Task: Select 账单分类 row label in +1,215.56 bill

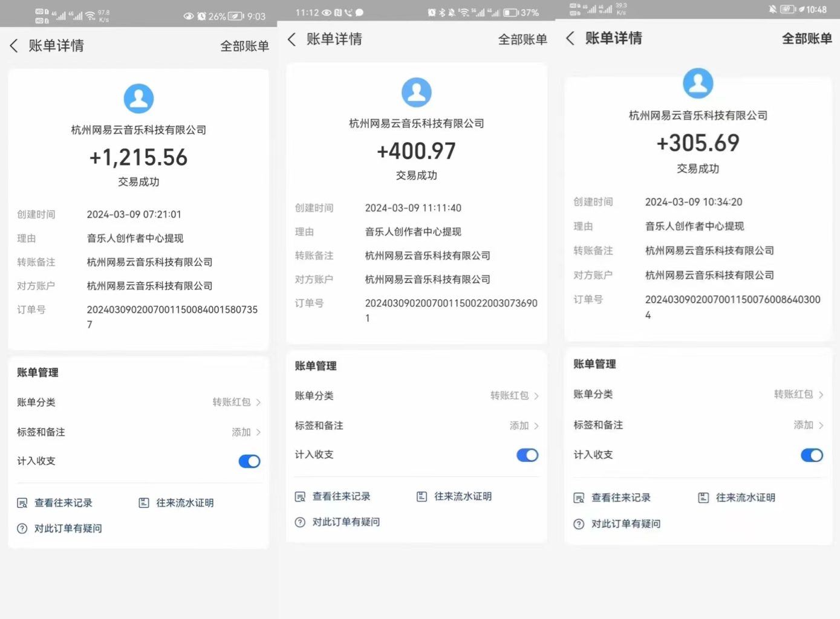Action: 36,403
